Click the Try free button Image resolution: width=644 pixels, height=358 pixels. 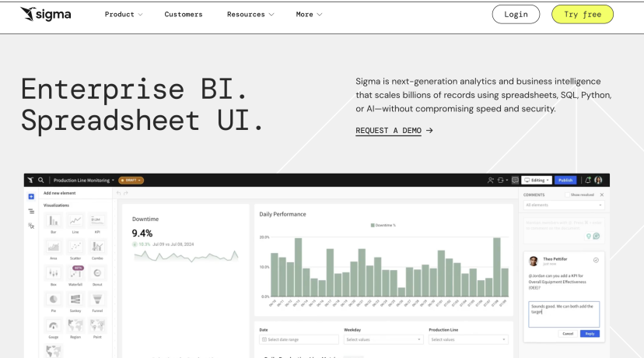coord(583,14)
